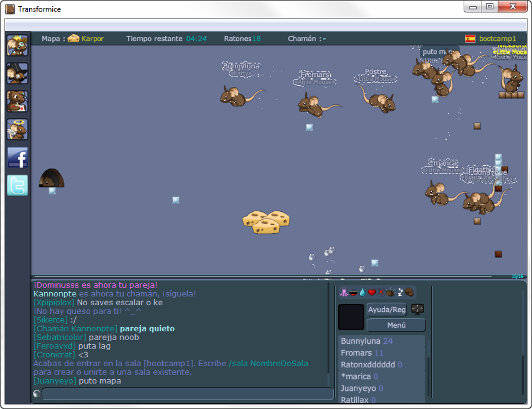
Task: Click the crowned mouse sidebar icon
Action: click(x=17, y=45)
